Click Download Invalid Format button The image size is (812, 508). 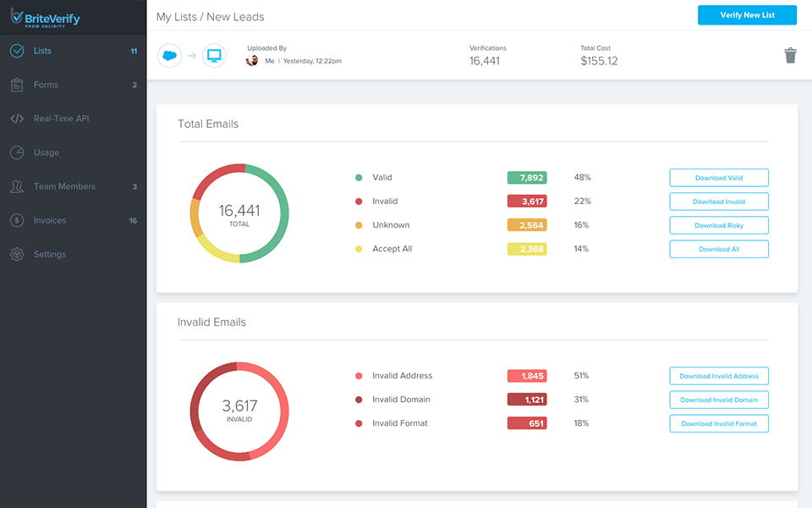click(719, 424)
